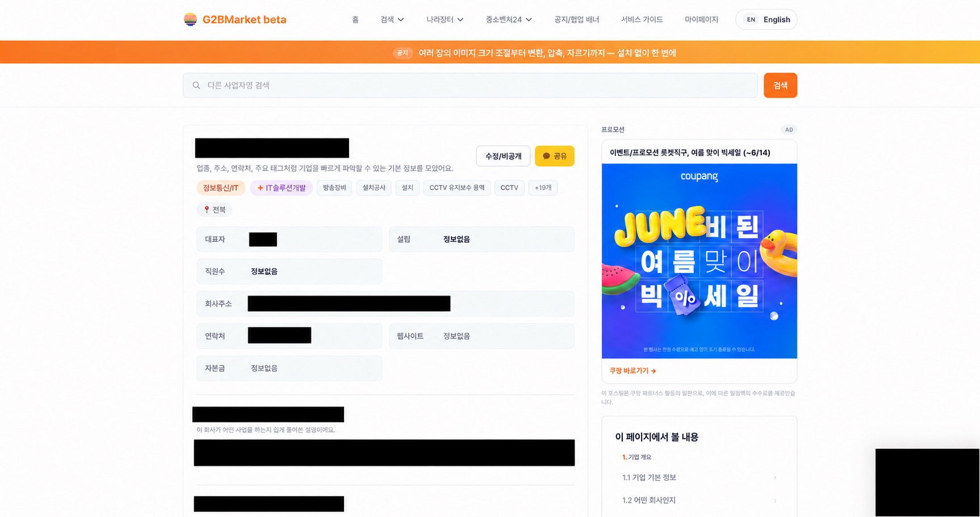Open the Coupang June sale banner image
This screenshot has width=980, height=517.
point(700,261)
